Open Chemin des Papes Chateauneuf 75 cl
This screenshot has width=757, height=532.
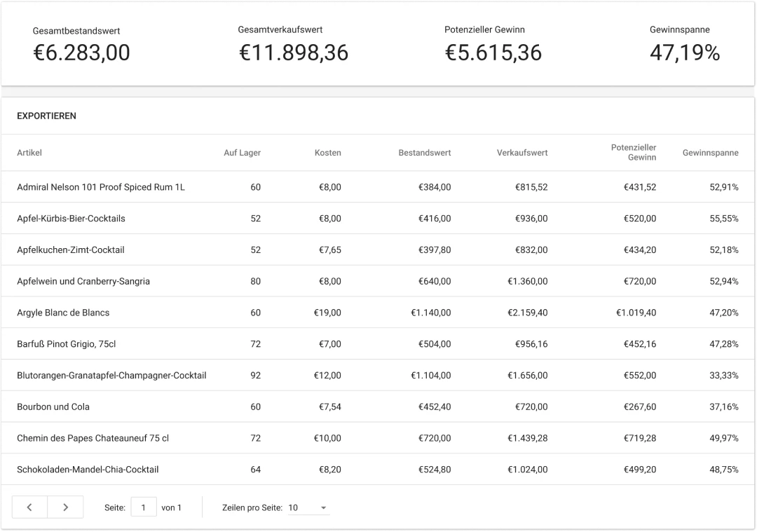(93, 438)
